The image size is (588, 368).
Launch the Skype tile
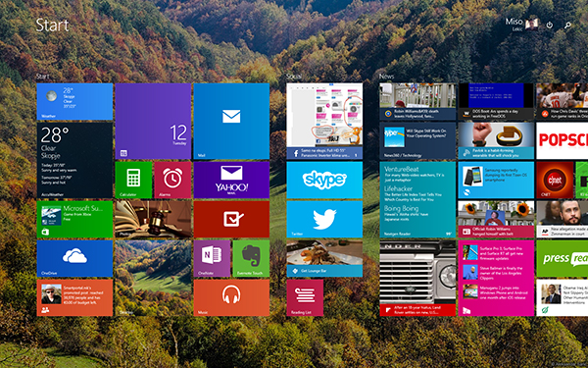click(x=324, y=180)
